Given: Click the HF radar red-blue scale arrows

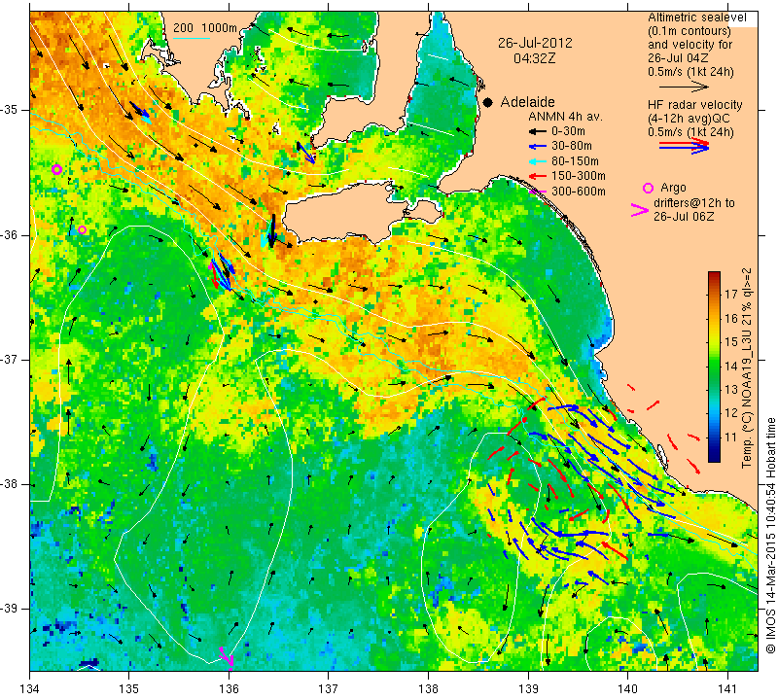Looking at the screenshot, I should 684,146.
